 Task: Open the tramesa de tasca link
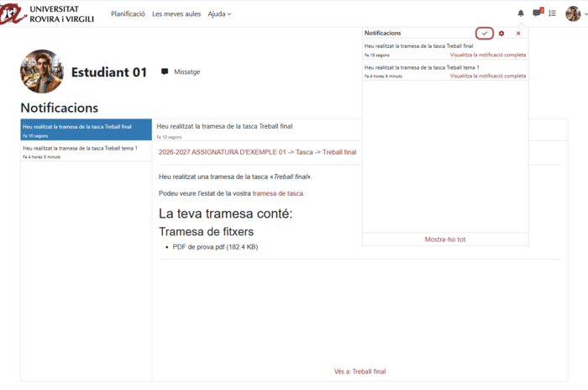pos(278,193)
